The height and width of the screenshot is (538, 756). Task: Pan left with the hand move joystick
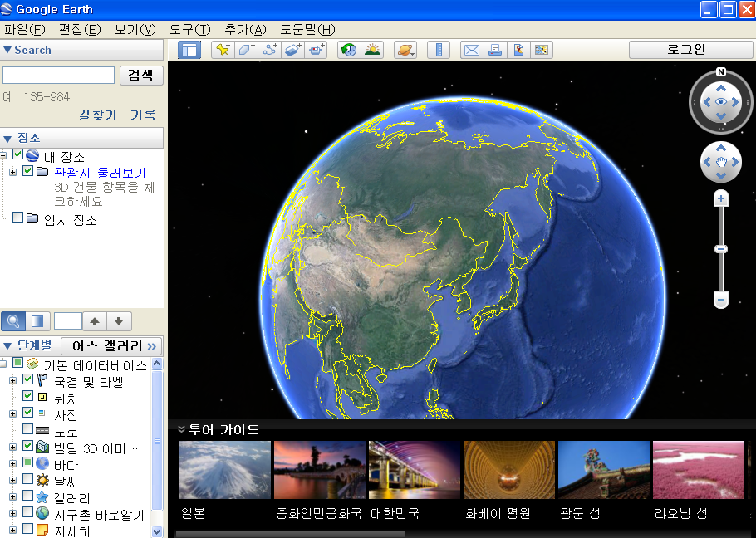[x=707, y=162]
